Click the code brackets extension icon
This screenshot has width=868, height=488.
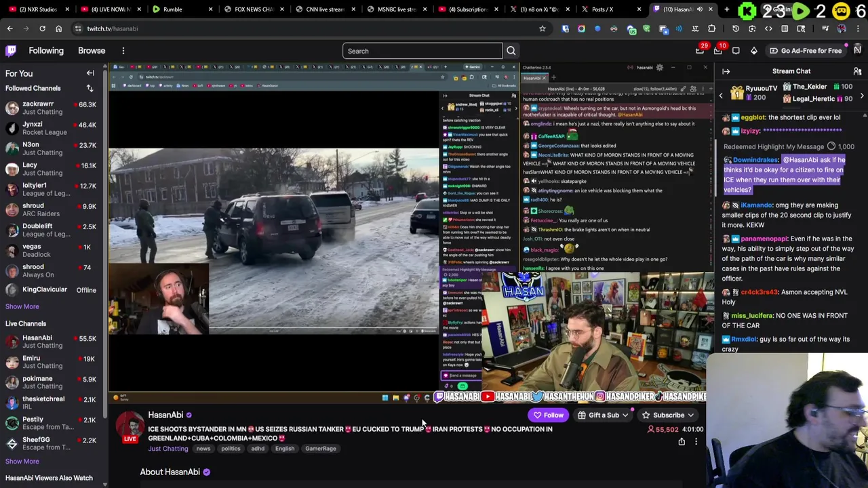(x=768, y=28)
